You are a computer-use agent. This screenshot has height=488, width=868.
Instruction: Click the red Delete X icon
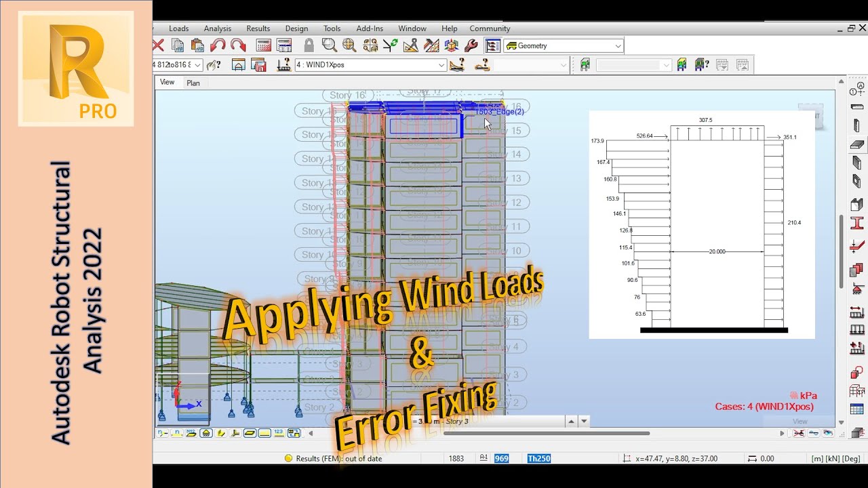click(158, 45)
